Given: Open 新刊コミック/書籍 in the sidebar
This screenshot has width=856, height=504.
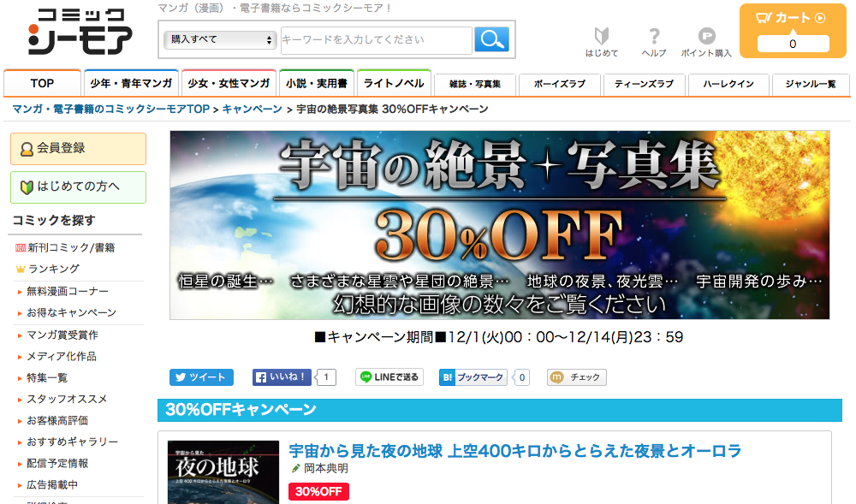Looking at the screenshot, I should tap(71, 247).
